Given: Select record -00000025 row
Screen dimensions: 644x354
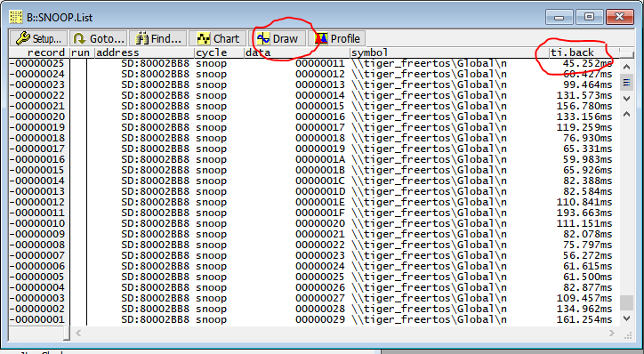Looking at the screenshot, I should click(314, 63).
